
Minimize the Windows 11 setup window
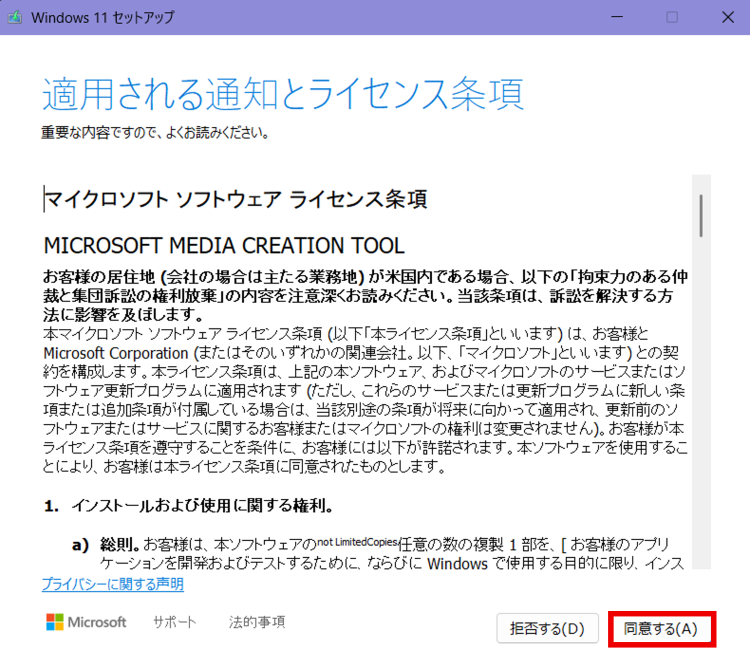617,17
